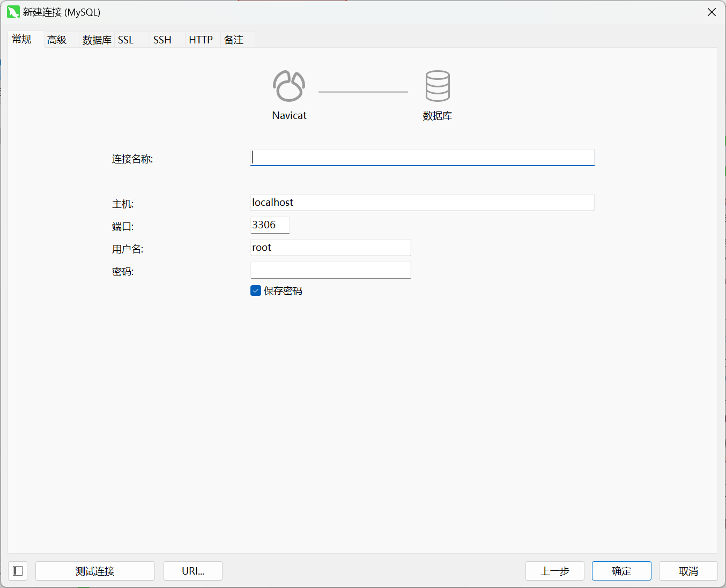This screenshot has width=726, height=588.
Task: Click the 用户名 field showing root
Action: pos(331,248)
